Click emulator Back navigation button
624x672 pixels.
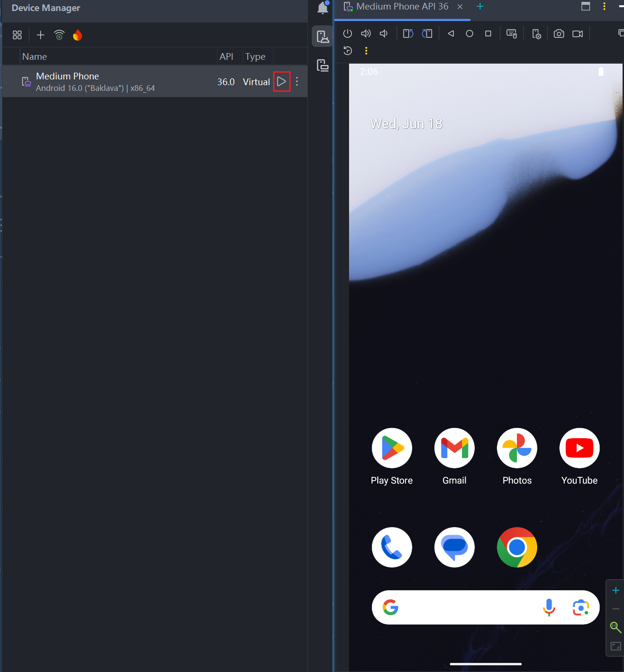pos(450,33)
